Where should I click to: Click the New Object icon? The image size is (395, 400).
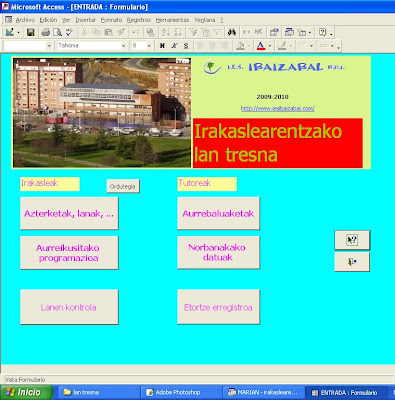(x=302, y=32)
